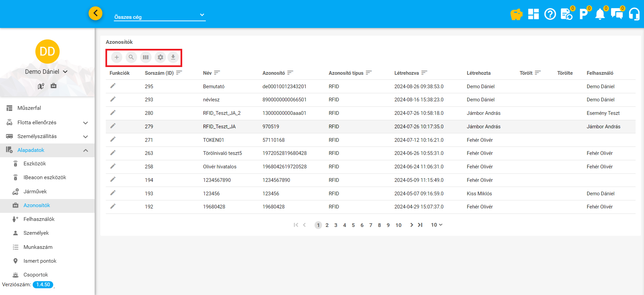644x295 pixels.
Task: Click the download export icon
Action: tap(173, 57)
